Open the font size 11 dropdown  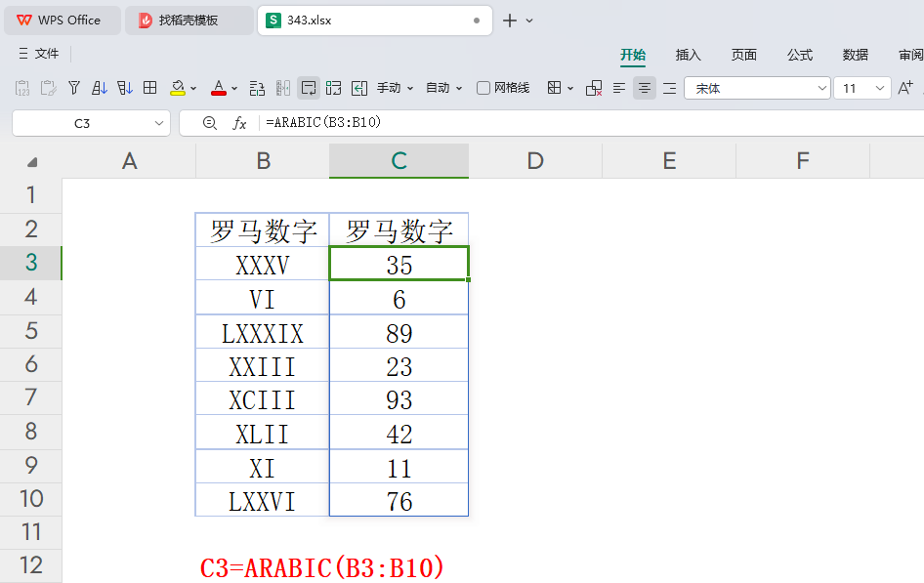click(x=879, y=88)
